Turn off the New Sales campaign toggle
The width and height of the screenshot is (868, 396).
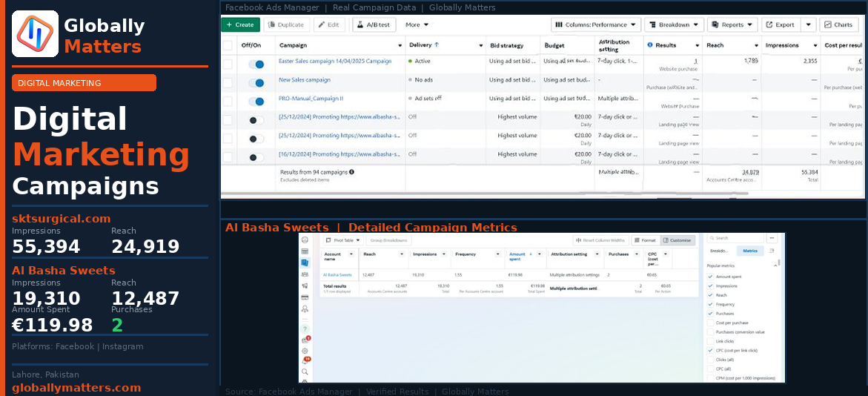point(256,83)
